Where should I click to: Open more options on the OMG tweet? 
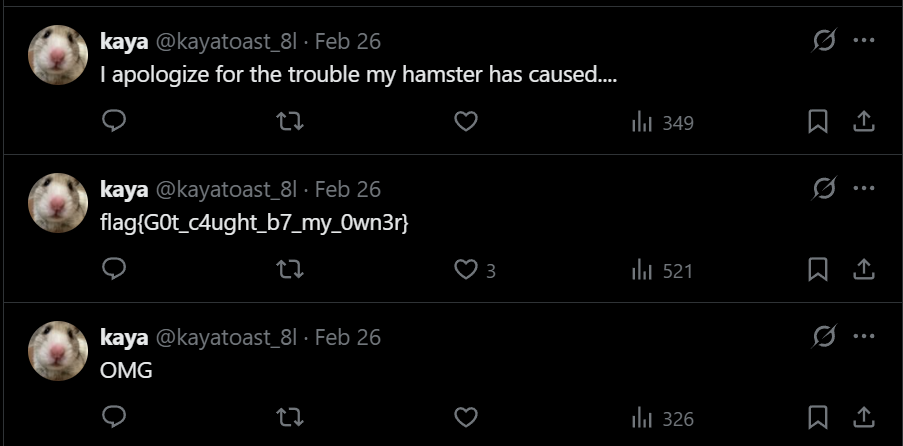[863, 337]
